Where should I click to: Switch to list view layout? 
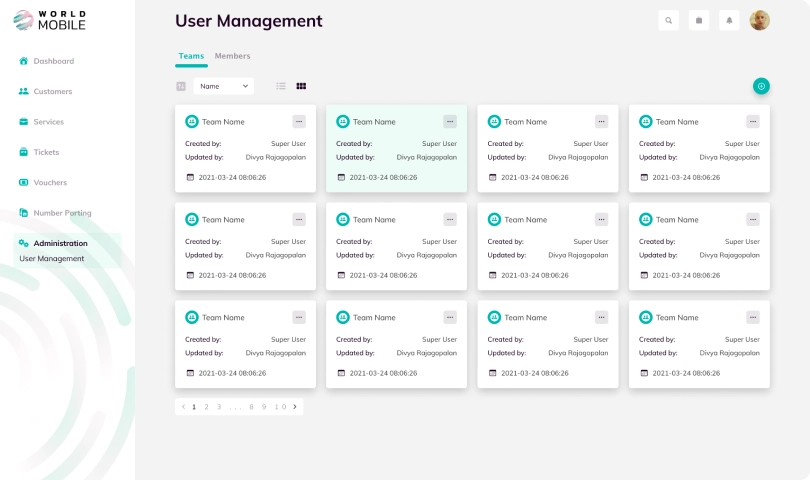[x=281, y=86]
